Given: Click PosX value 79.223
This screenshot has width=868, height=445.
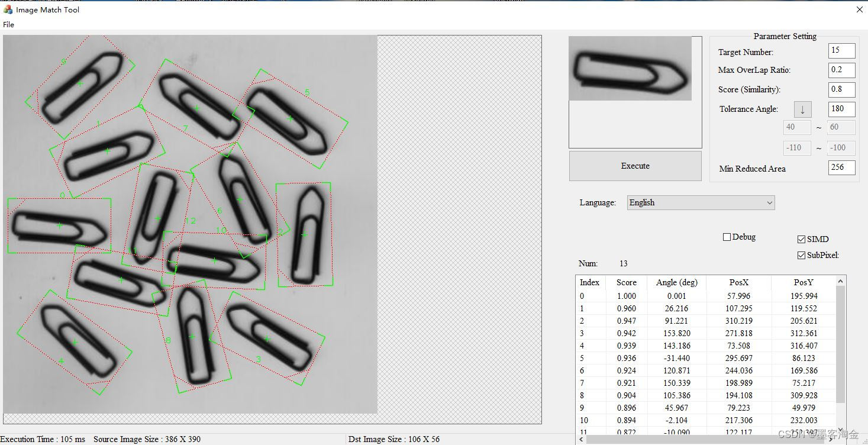Looking at the screenshot, I should pos(739,408).
